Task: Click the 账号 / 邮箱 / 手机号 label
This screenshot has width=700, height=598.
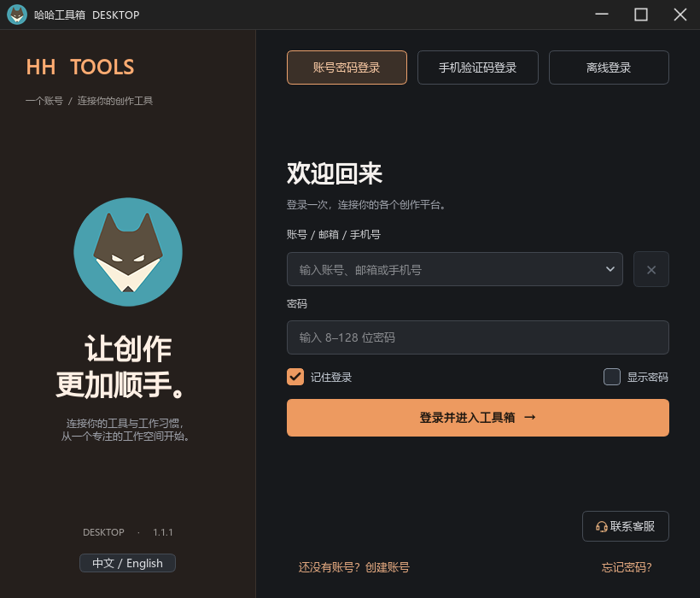Action: (334, 234)
